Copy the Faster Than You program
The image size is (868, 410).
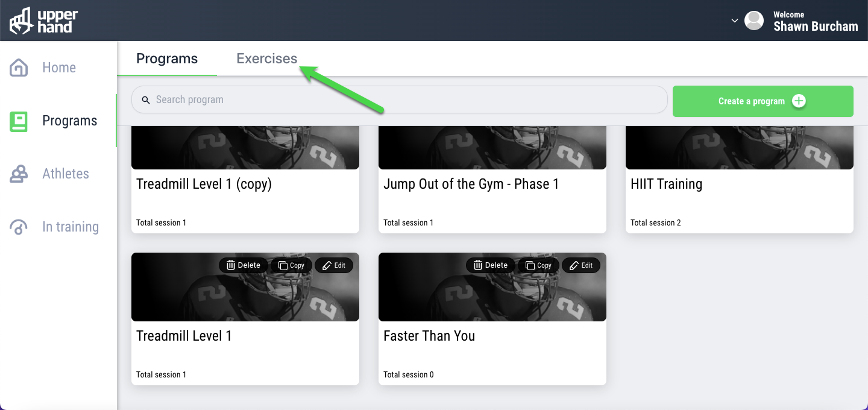[x=539, y=265]
